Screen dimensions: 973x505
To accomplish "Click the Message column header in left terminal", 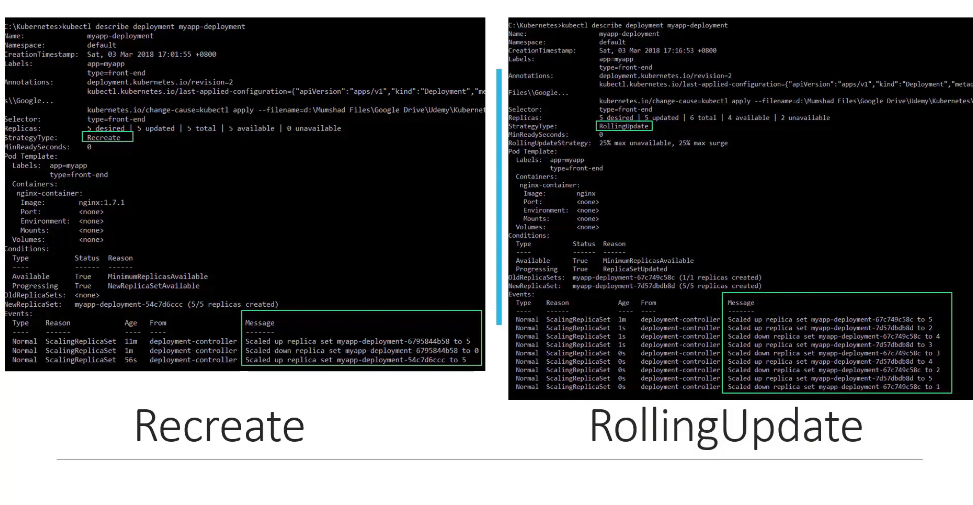I will click(259, 323).
